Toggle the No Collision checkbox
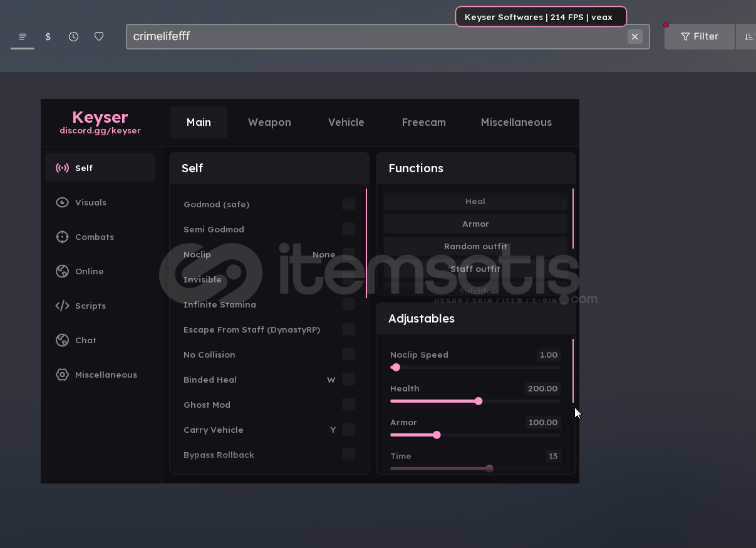This screenshot has width=756, height=548. pyautogui.click(x=348, y=354)
